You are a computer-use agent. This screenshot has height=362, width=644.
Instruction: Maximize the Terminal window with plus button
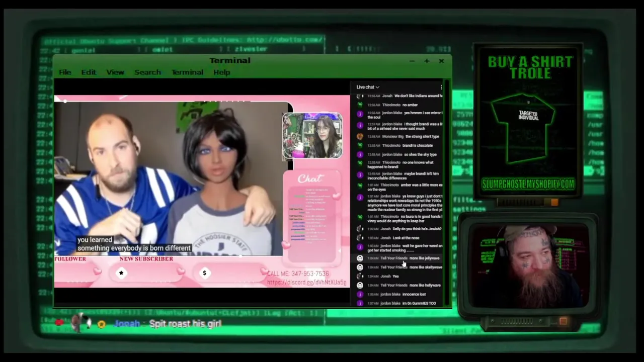point(427,61)
